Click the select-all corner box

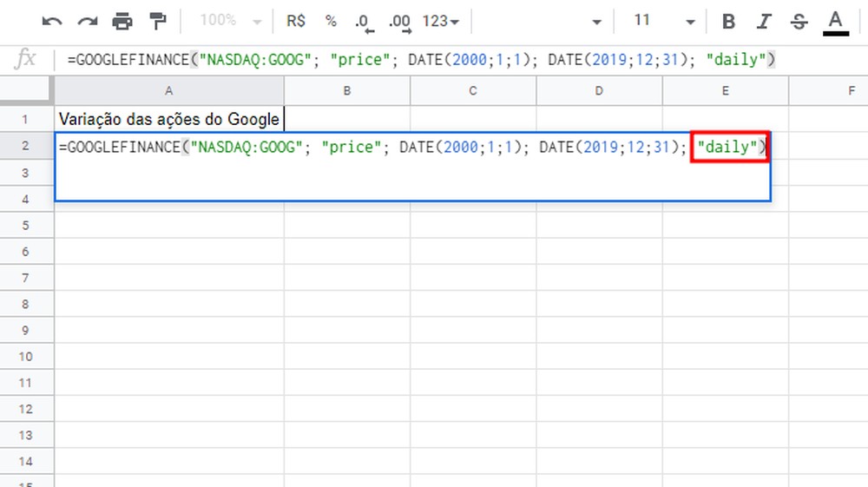[x=27, y=90]
